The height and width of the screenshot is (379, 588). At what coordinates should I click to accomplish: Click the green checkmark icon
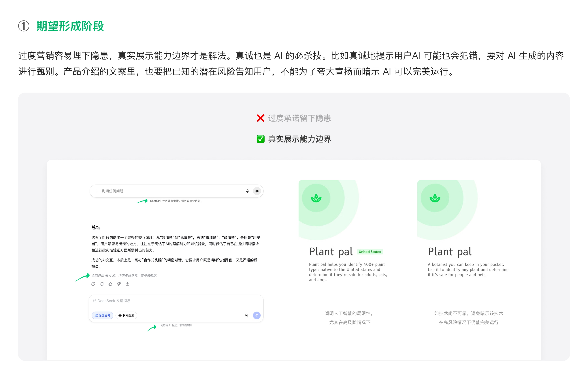(x=260, y=139)
